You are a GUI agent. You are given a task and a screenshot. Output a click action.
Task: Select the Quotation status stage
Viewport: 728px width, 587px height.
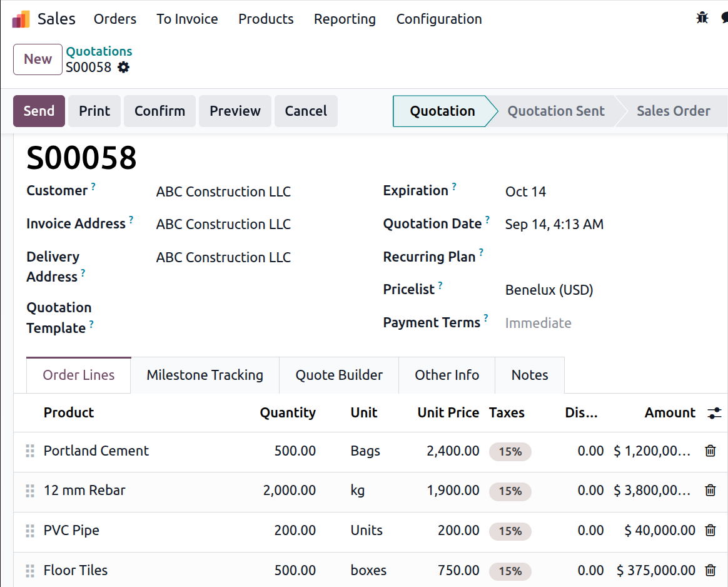click(442, 111)
